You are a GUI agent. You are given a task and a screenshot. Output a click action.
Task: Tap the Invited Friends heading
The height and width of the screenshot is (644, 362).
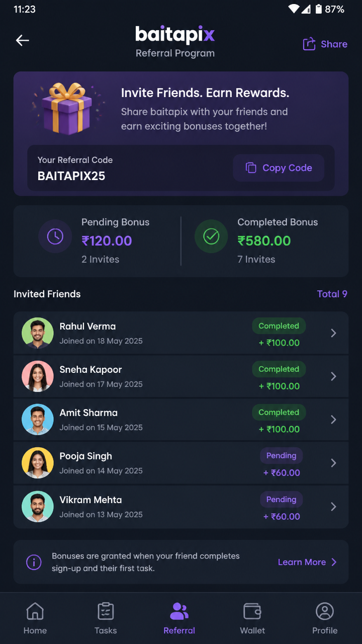click(x=47, y=294)
